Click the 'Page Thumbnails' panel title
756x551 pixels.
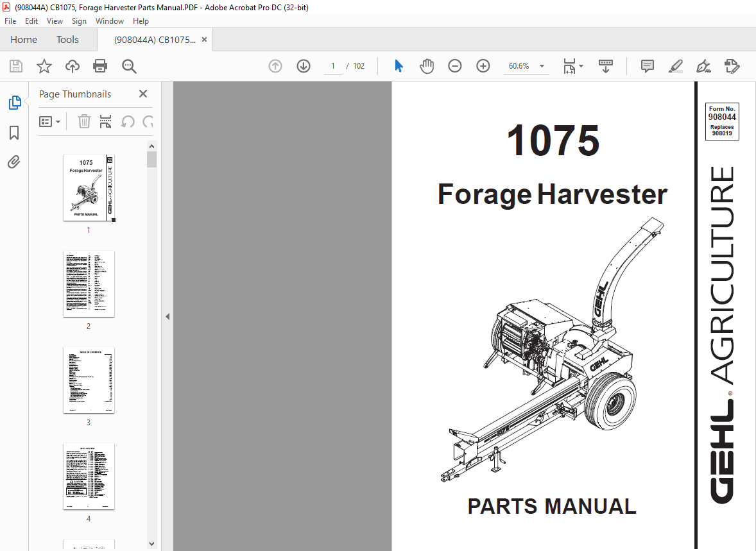74,94
